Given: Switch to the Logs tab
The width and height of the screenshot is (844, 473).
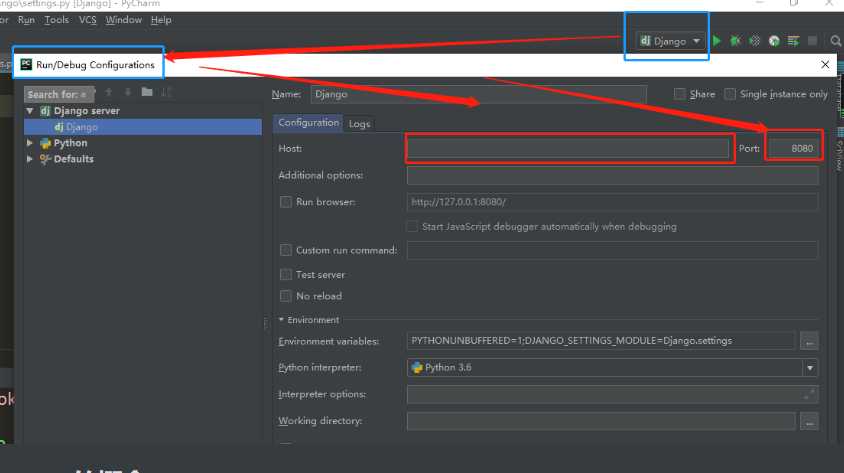Looking at the screenshot, I should 359,124.
